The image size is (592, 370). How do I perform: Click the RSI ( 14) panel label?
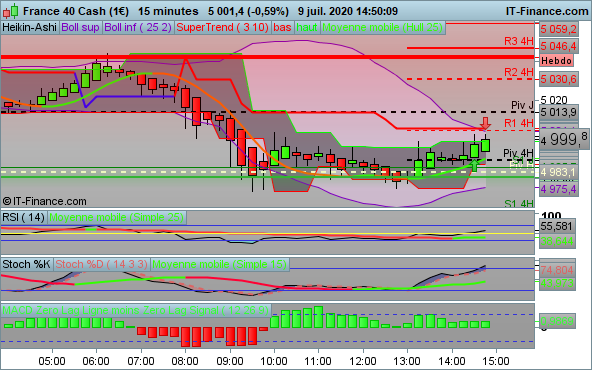click(x=23, y=217)
